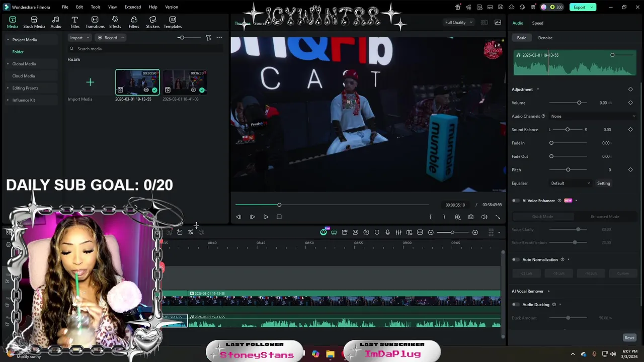Click the preview volume speaker icon

[484, 217]
